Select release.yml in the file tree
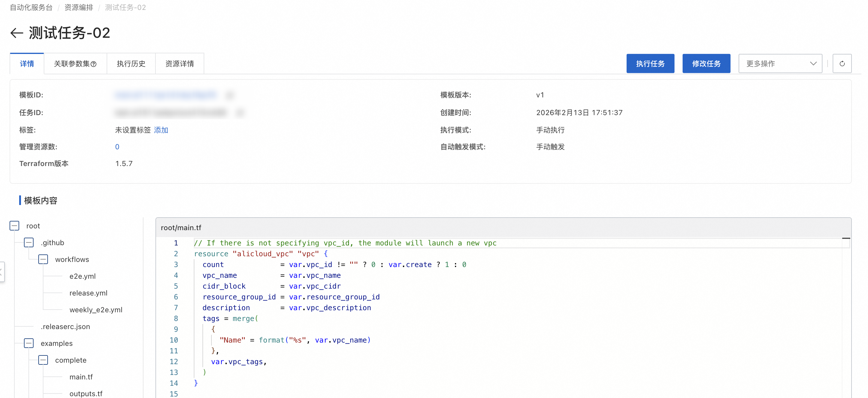 coord(88,293)
